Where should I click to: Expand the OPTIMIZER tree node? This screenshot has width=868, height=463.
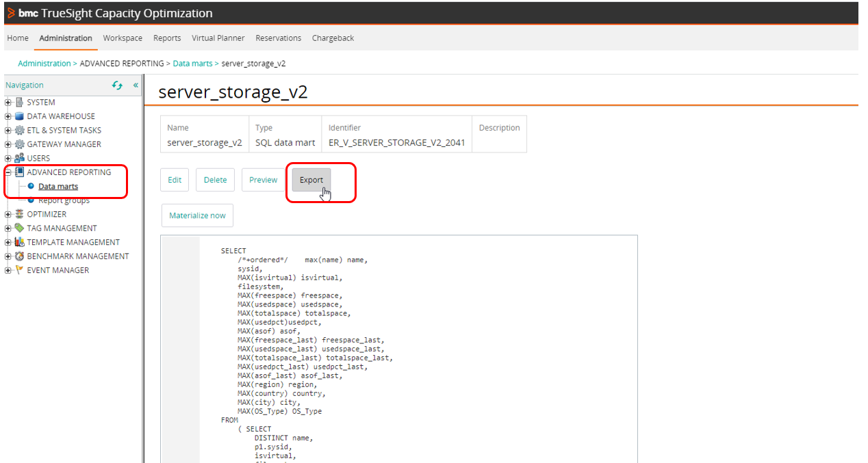8,214
